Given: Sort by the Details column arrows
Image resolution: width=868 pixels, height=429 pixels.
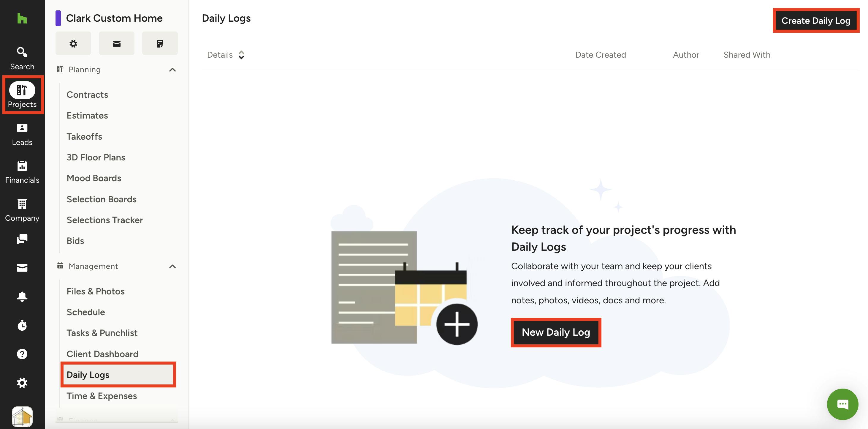Looking at the screenshot, I should coord(241,55).
